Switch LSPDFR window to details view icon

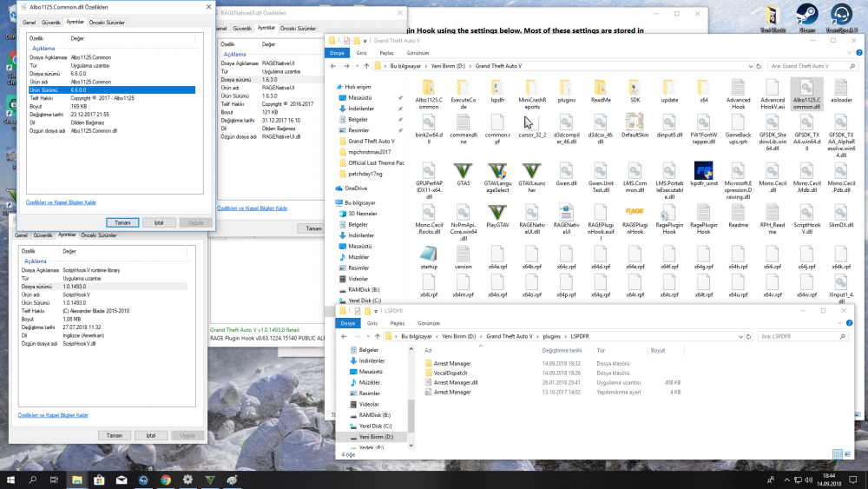[x=838, y=454]
